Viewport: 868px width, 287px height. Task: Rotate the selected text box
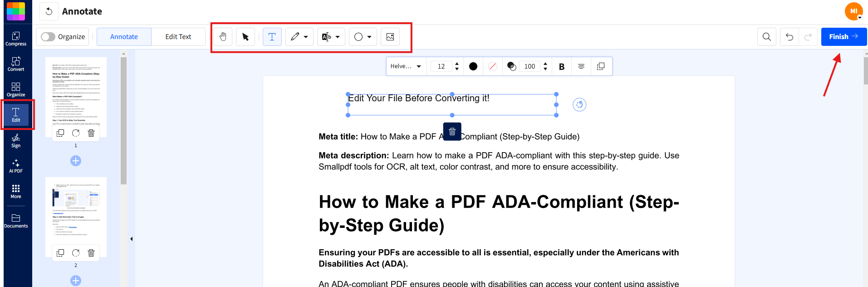[579, 105]
